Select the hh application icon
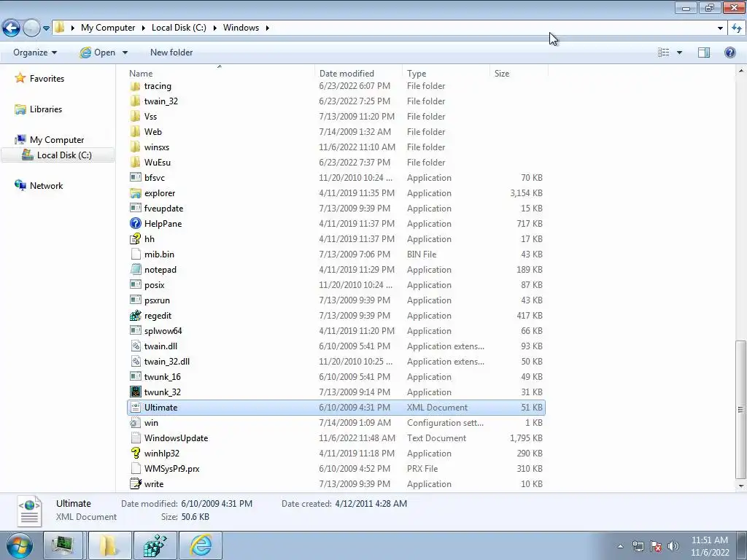 pos(135,238)
